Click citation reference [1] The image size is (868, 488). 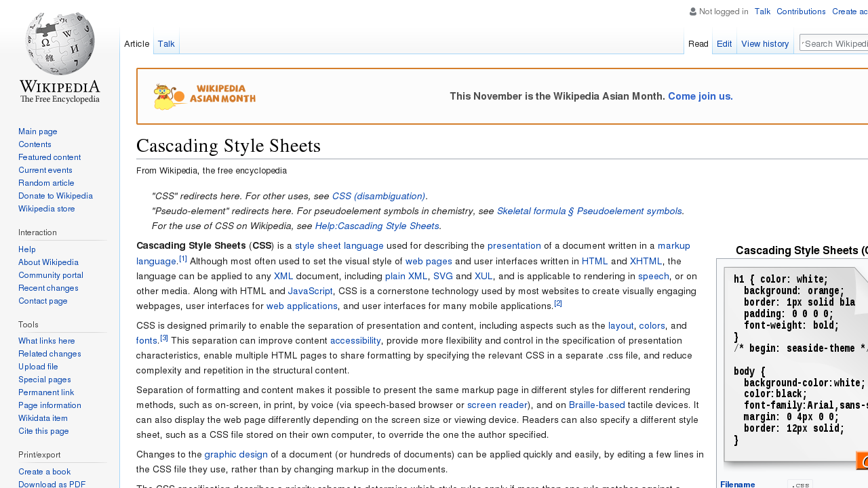pos(183,259)
